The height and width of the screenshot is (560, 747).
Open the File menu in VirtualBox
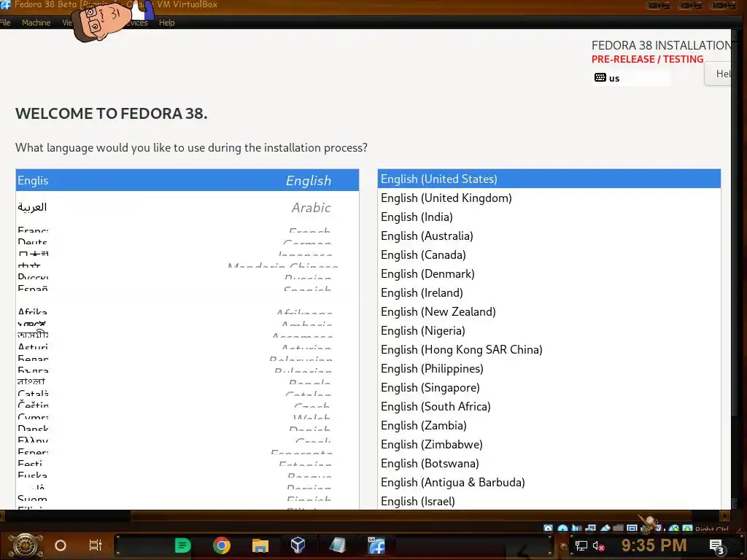coord(5,23)
